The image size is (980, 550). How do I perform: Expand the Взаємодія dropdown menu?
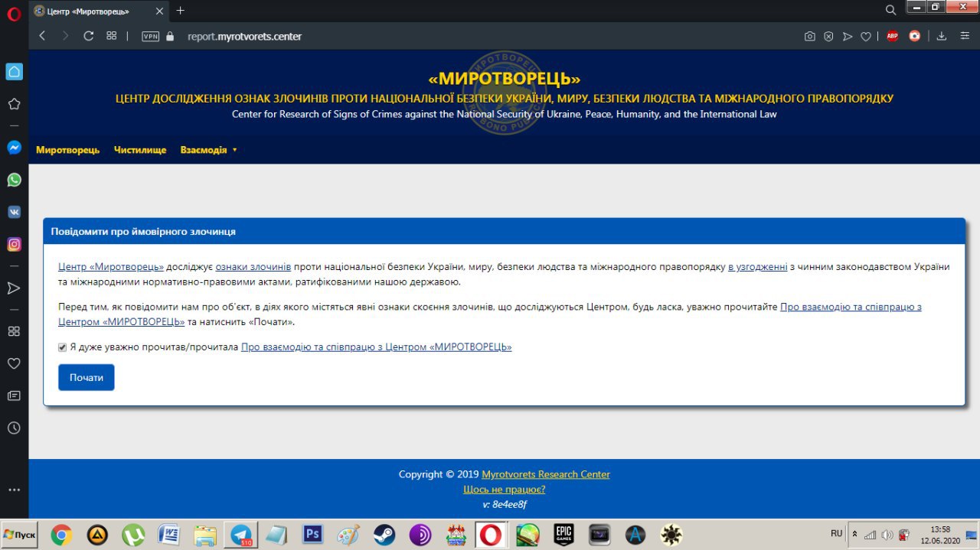[208, 150]
